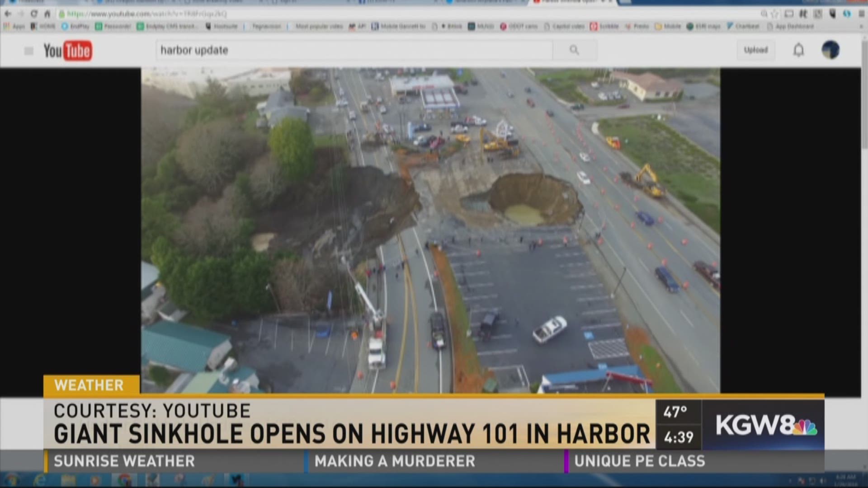Open File Explorer from the taskbar
The width and height of the screenshot is (868, 488).
68,479
